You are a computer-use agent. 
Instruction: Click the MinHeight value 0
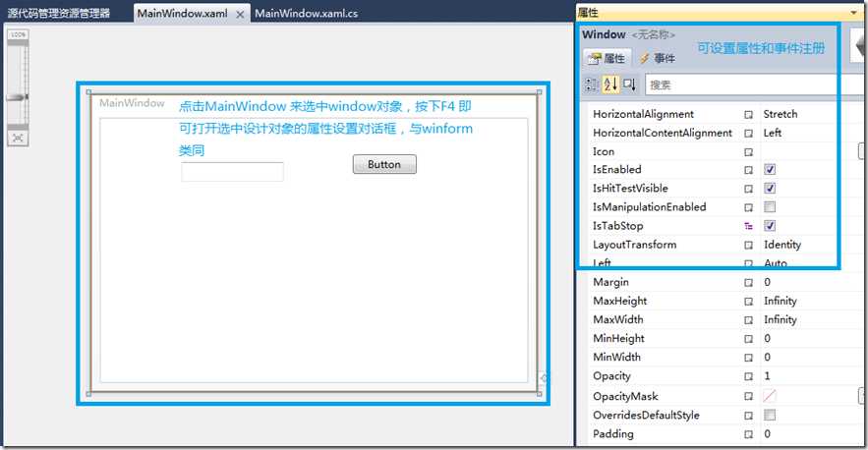pos(768,338)
